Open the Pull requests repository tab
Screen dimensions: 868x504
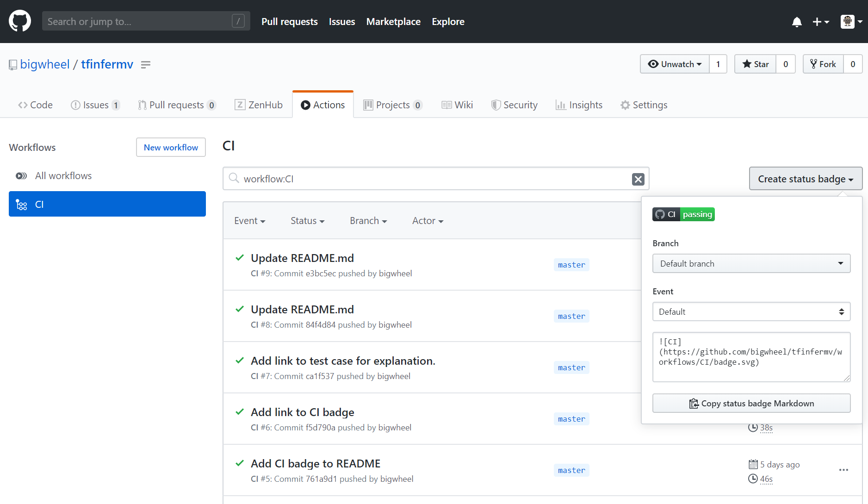[x=177, y=105]
